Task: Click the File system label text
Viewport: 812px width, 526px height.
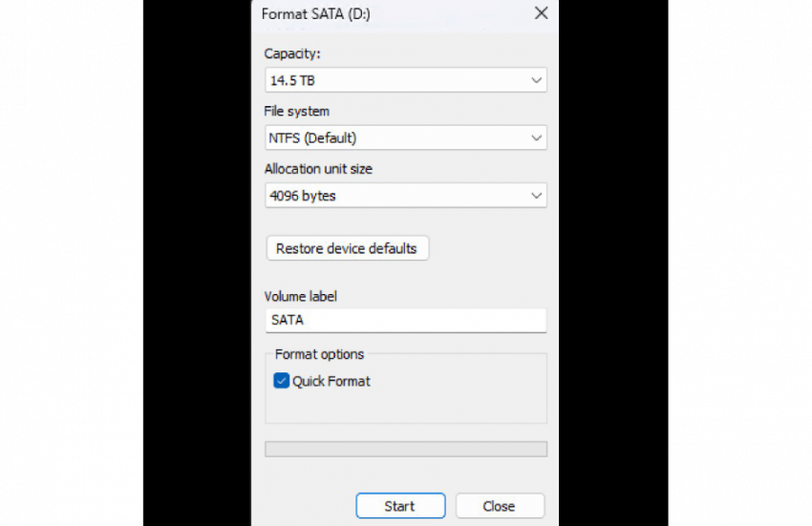Action: (x=296, y=112)
